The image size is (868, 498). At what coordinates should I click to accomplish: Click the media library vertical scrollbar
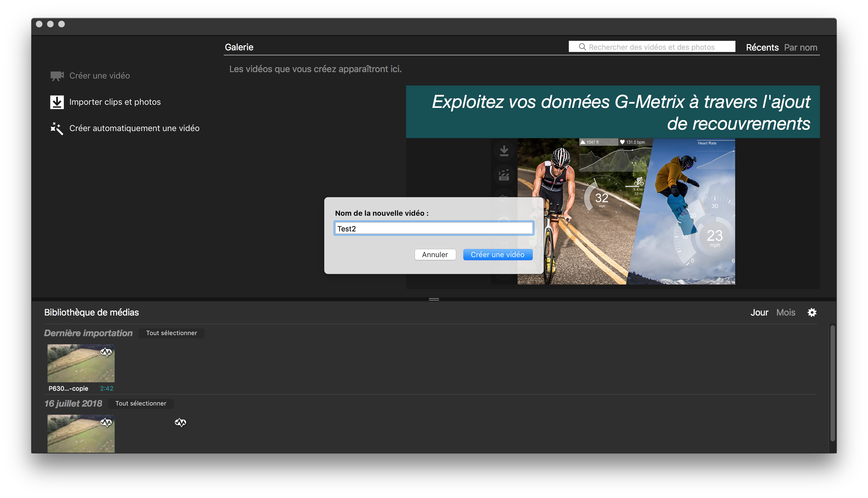coord(832,383)
